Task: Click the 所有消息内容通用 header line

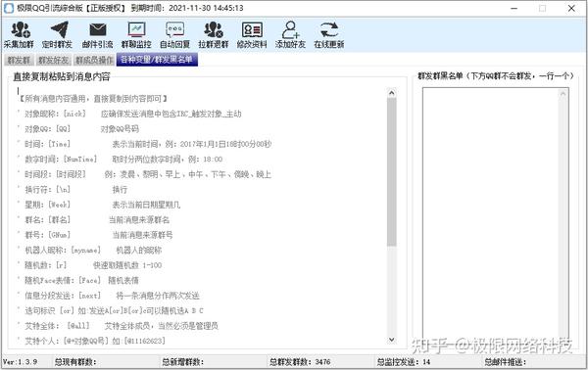Action: [x=93, y=99]
